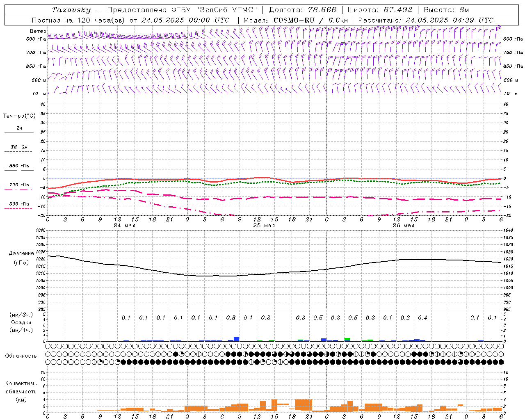This screenshot has height=420, width=525.
Task: Click the "(км)" kilometres unit label
Action: (x=21, y=399)
